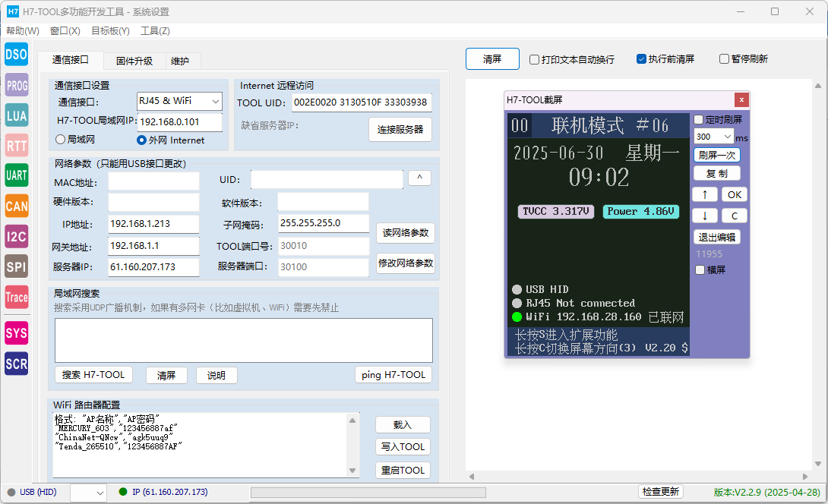
Task: Click the WiFi config scrollbar down arrow
Action: pyautogui.click(x=352, y=471)
